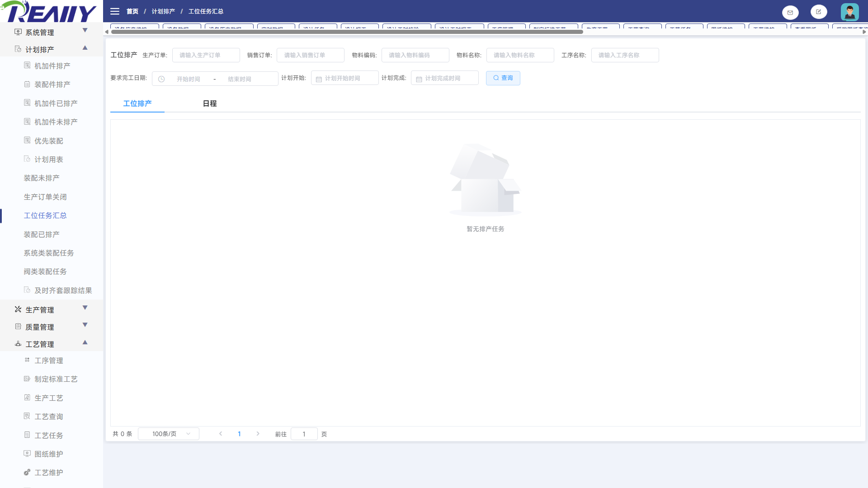Screen dimensions: 868x488
Task: Go to previous page arrow
Action: (x=221, y=434)
